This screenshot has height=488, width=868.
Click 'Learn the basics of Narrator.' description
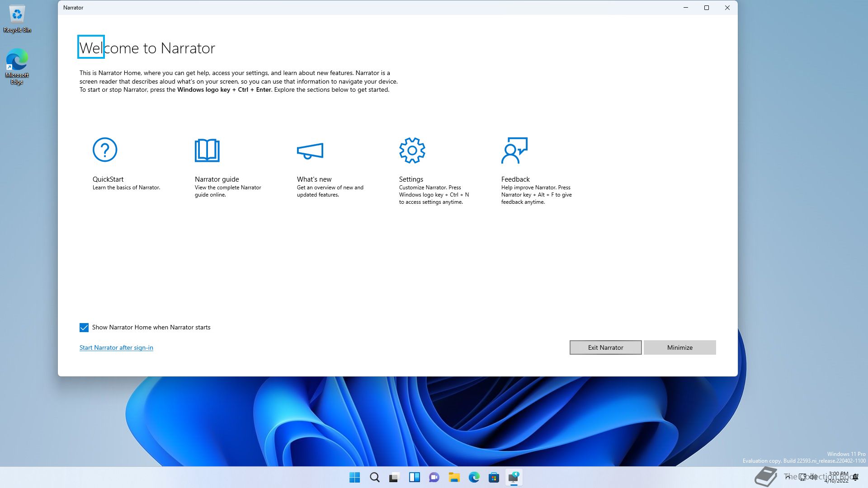click(127, 188)
